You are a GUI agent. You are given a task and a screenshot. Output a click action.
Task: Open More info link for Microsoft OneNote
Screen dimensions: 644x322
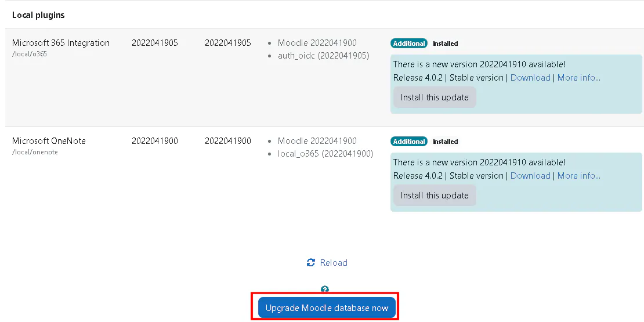coord(578,176)
